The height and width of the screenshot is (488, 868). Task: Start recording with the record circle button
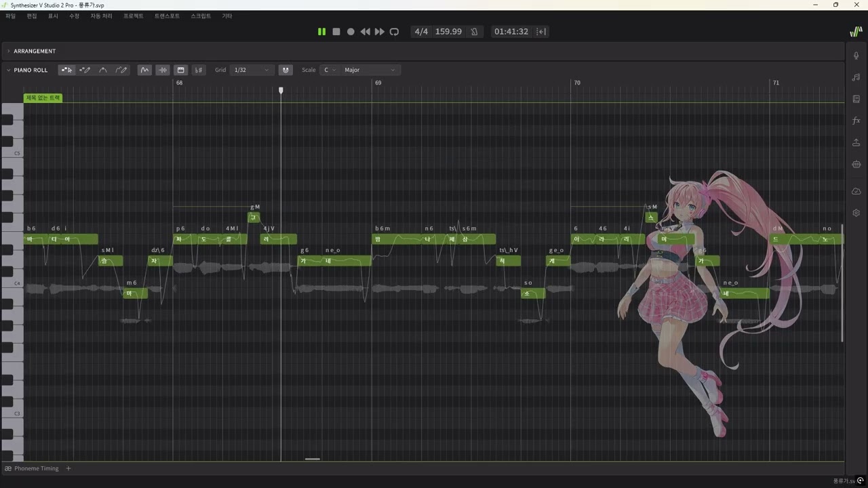point(351,32)
